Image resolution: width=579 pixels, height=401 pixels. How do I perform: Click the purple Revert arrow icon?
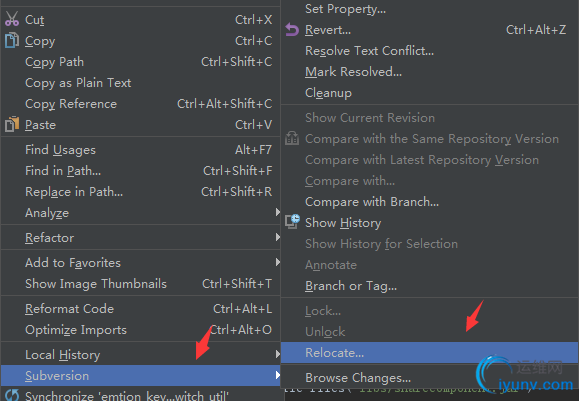pos(292,30)
